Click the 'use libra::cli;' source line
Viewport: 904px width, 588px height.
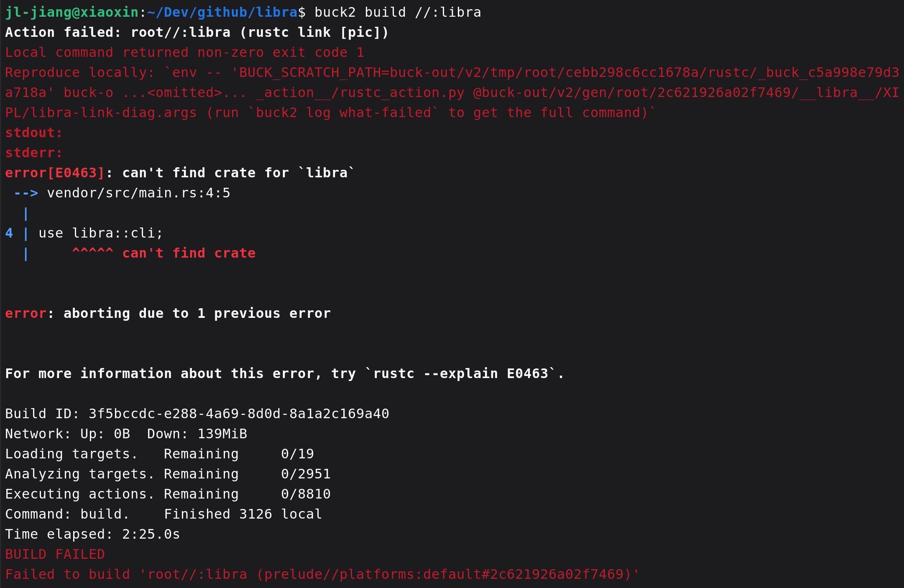100,233
